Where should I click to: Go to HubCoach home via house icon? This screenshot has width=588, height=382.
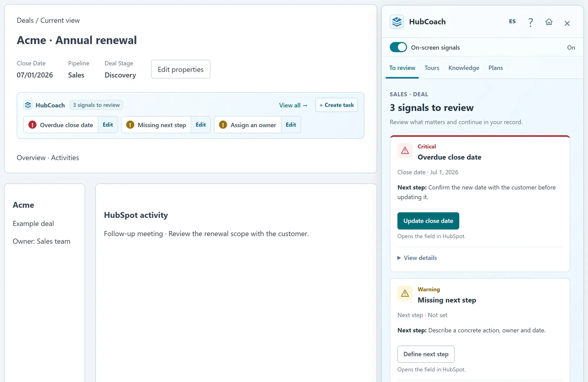coord(549,22)
